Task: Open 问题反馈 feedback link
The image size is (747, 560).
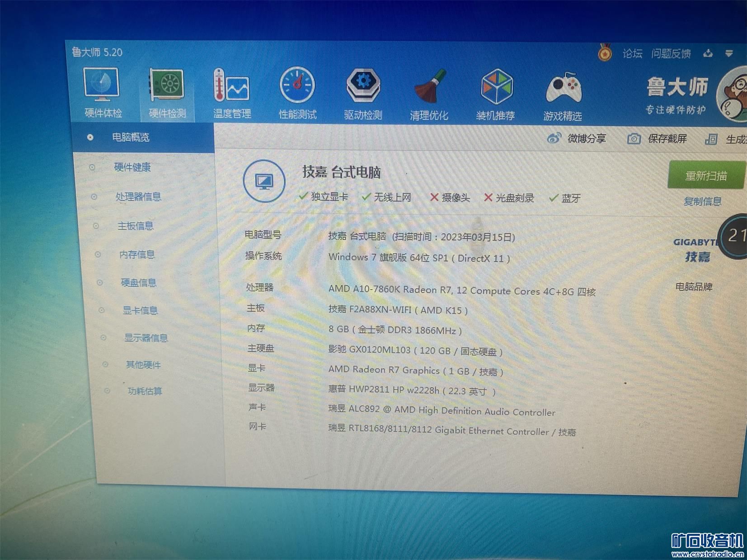Action: coord(671,54)
